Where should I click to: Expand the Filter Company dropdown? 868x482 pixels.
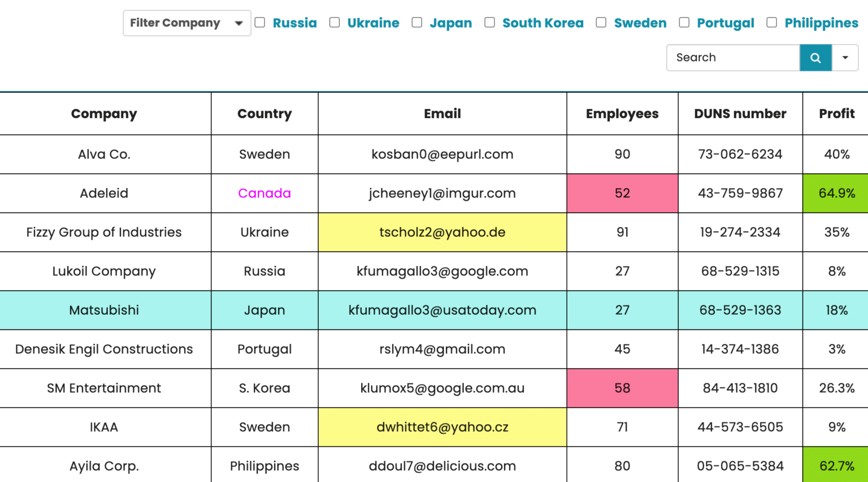[x=186, y=23]
